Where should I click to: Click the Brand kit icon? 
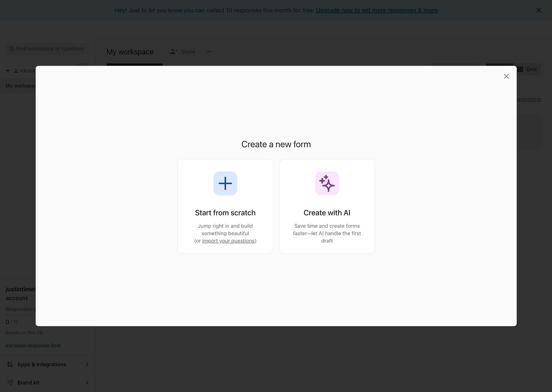click(10, 383)
